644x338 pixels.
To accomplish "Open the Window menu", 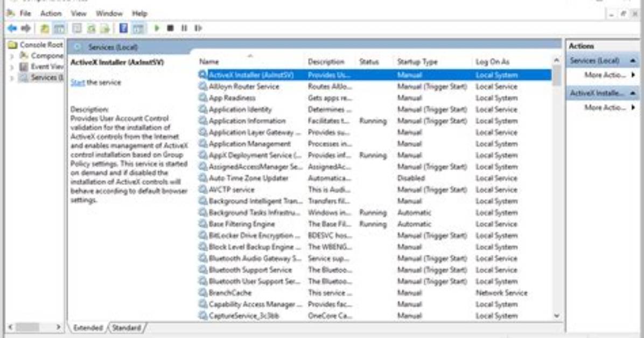I will click(x=109, y=13).
